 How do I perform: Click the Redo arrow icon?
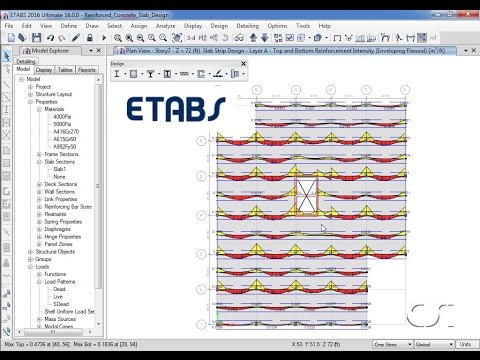(62, 38)
